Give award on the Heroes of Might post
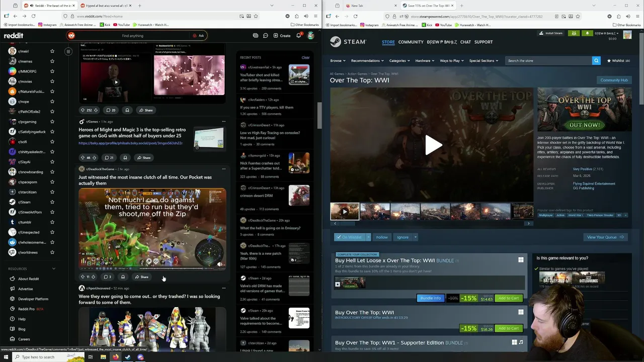The height and width of the screenshot is (362, 644). click(x=125, y=157)
